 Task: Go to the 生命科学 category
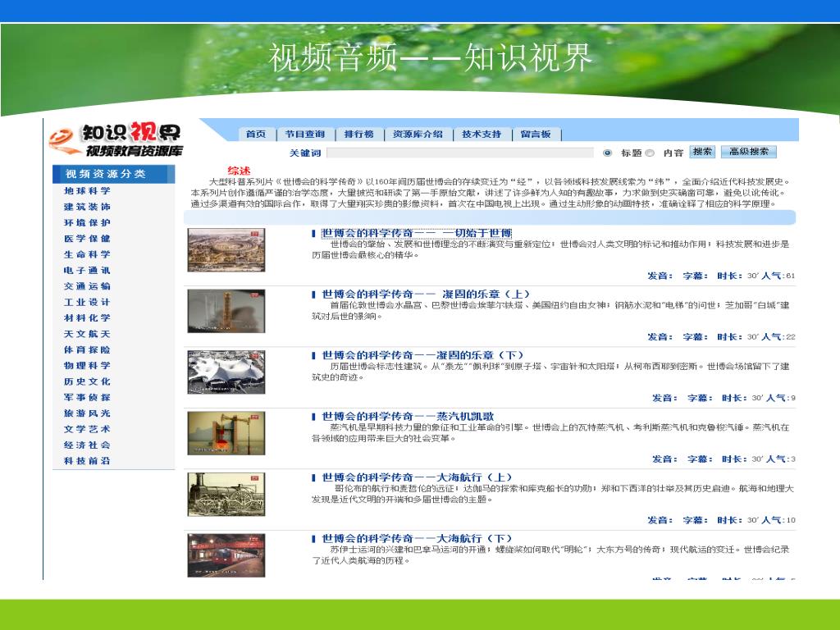pyautogui.click(x=87, y=254)
